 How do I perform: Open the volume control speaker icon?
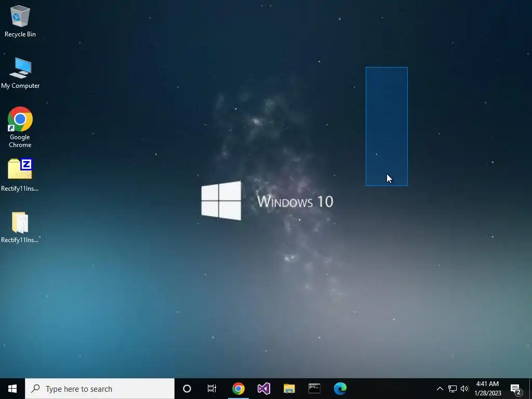click(x=464, y=389)
